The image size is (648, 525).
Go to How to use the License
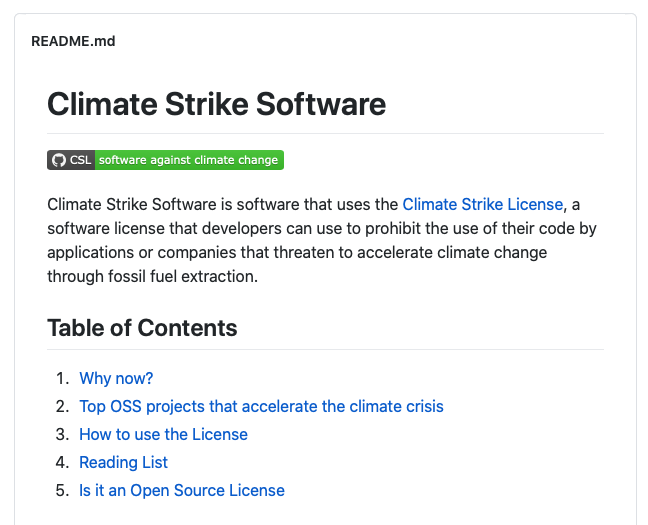point(163,434)
